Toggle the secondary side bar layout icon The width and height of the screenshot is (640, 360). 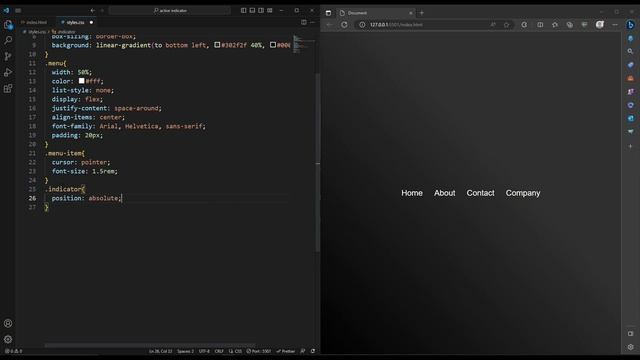[x=261, y=11]
